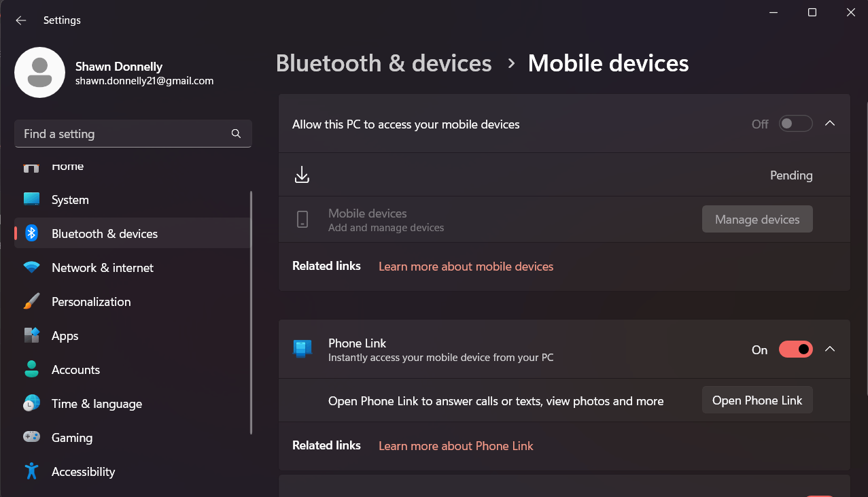This screenshot has width=868, height=497.
Task: Select the Network & internet icon
Action: coord(31,267)
